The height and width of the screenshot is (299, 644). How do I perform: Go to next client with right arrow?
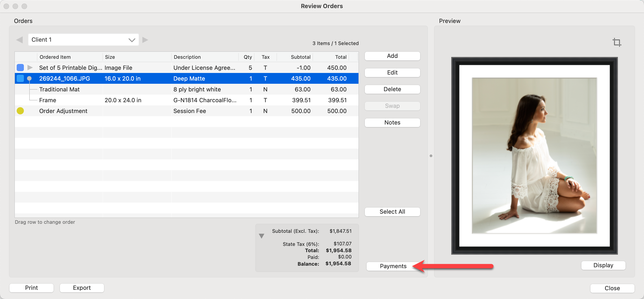[145, 40]
